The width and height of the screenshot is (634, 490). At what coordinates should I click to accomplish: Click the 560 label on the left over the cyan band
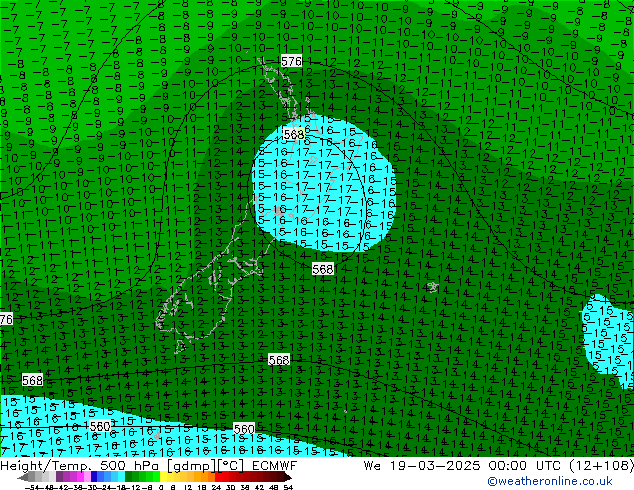[100, 426]
